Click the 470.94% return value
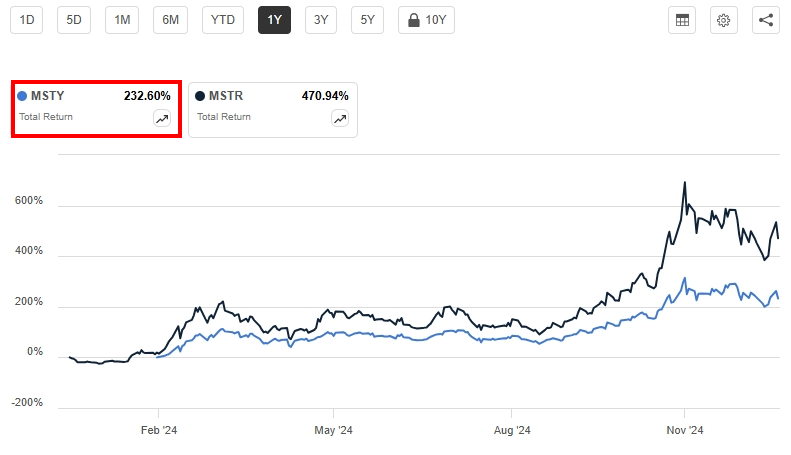Viewport: 791px width, 455px height. 325,96
